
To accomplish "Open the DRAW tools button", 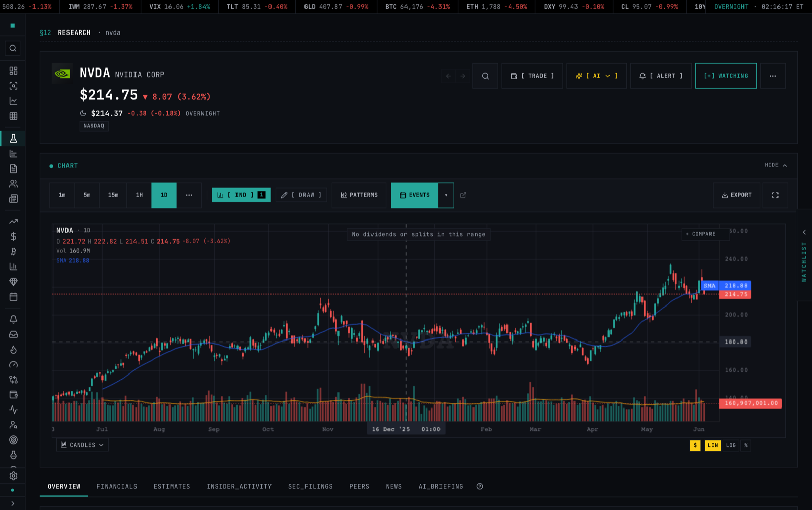I will click(301, 195).
